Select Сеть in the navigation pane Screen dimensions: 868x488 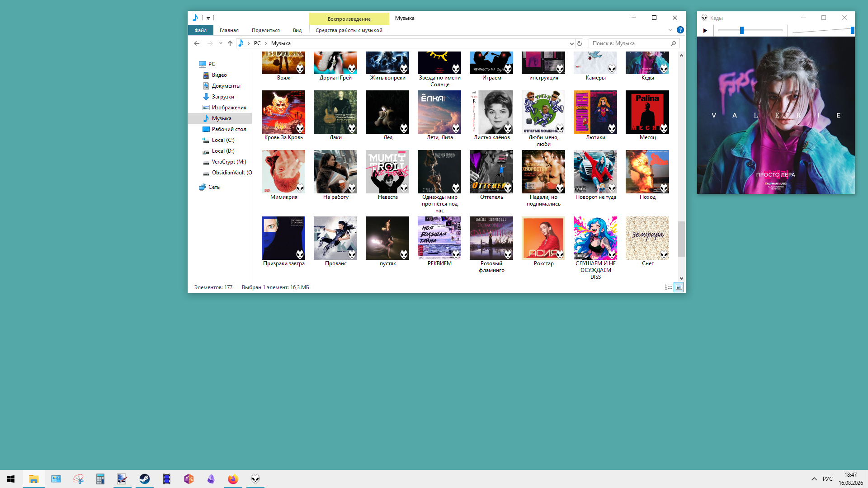click(x=214, y=187)
